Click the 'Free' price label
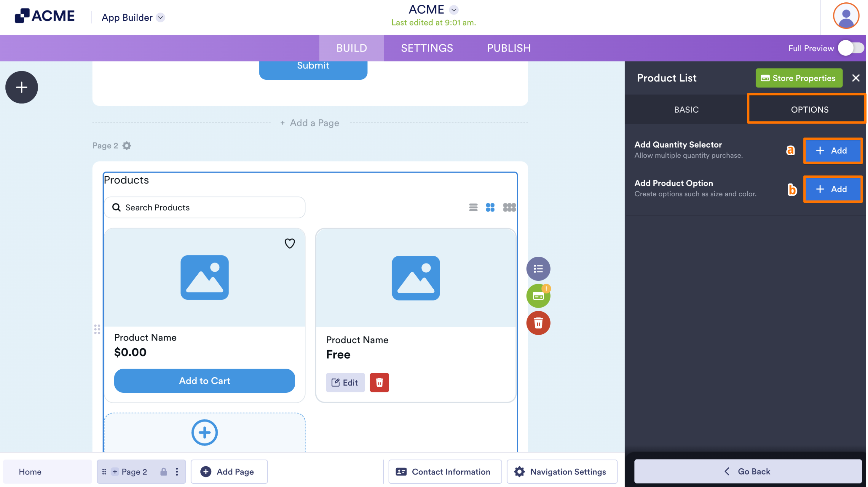The image size is (868, 487). (x=339, y=355)
